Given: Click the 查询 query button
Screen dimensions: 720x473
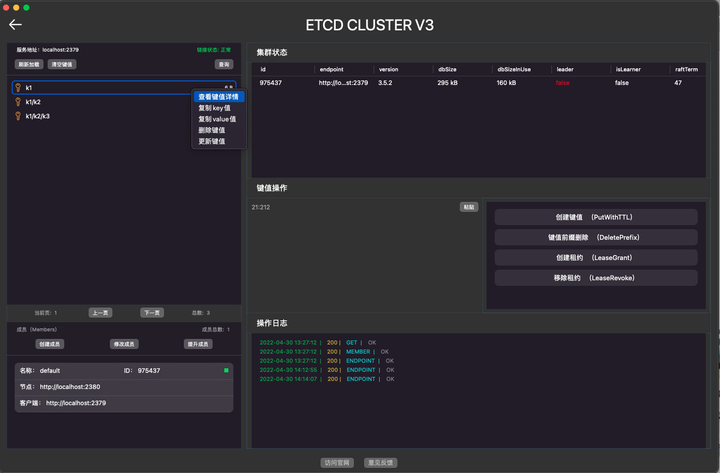Looking at the screenshot, I should (x=224, y=64).
